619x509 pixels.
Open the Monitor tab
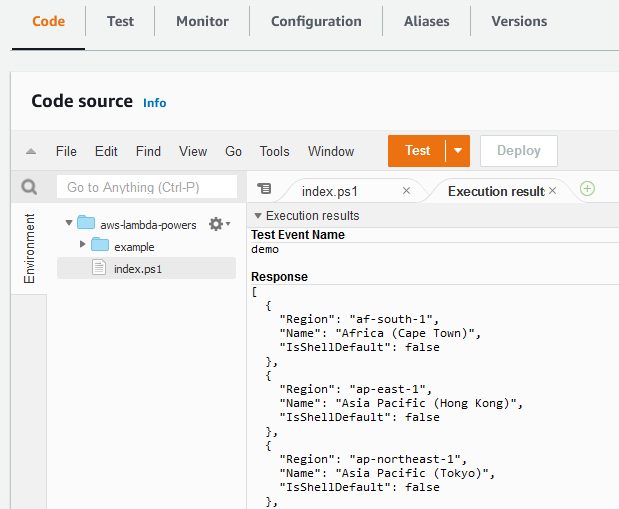coord(202,21)
